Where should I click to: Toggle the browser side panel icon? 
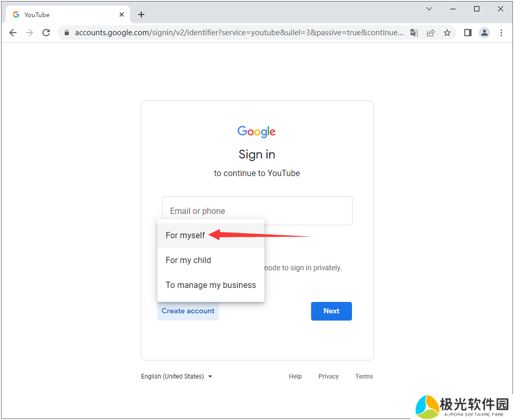pyautogui.click(x=468, y=33)
